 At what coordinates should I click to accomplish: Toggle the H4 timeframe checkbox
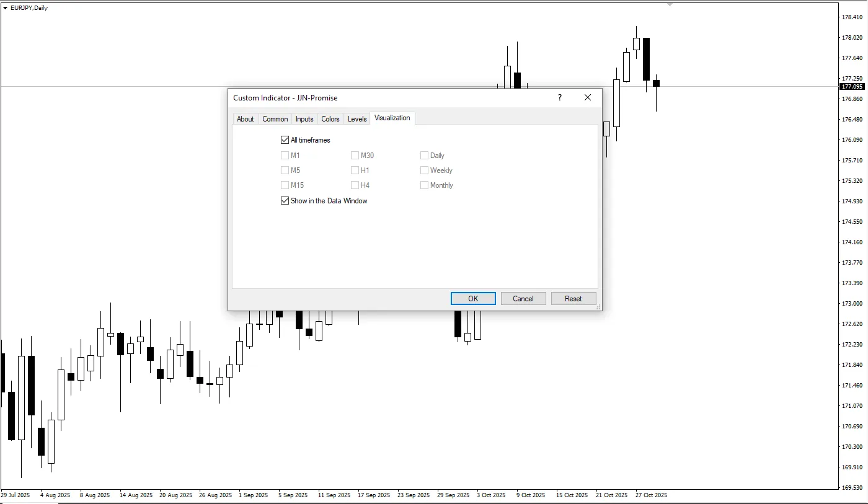(x=355, y=185)
